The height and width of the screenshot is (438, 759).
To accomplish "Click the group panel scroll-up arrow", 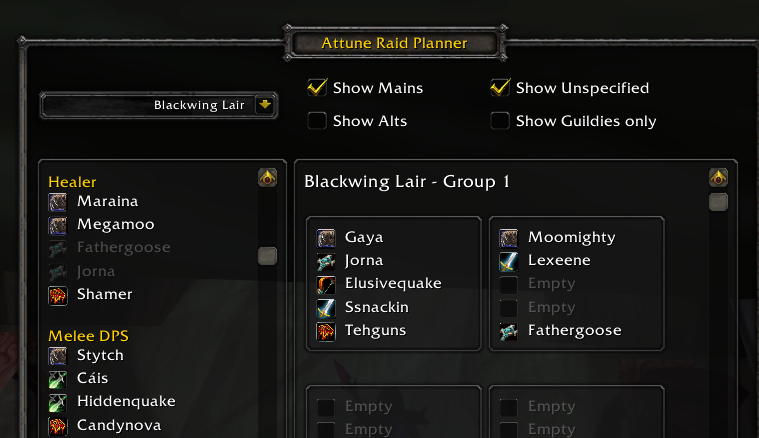I will pyautogui.click(x=718, y=178).
